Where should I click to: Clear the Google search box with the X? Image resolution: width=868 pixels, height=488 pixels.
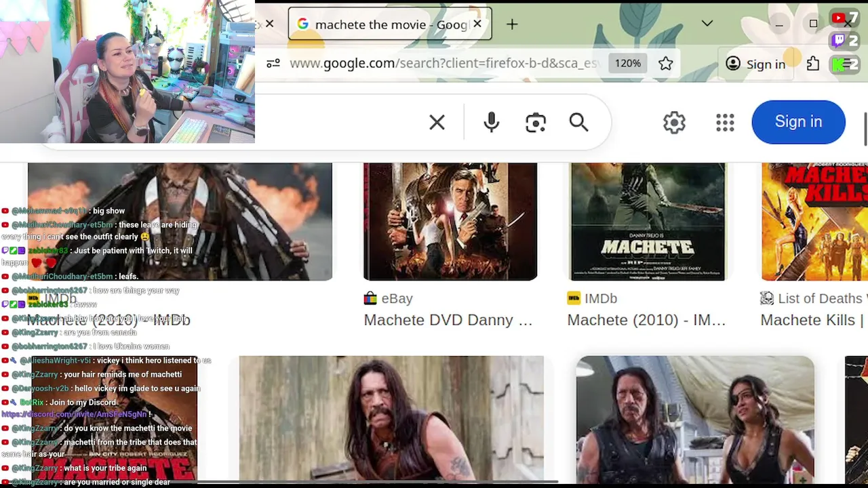pyautogui.click(x=437, y=122)
